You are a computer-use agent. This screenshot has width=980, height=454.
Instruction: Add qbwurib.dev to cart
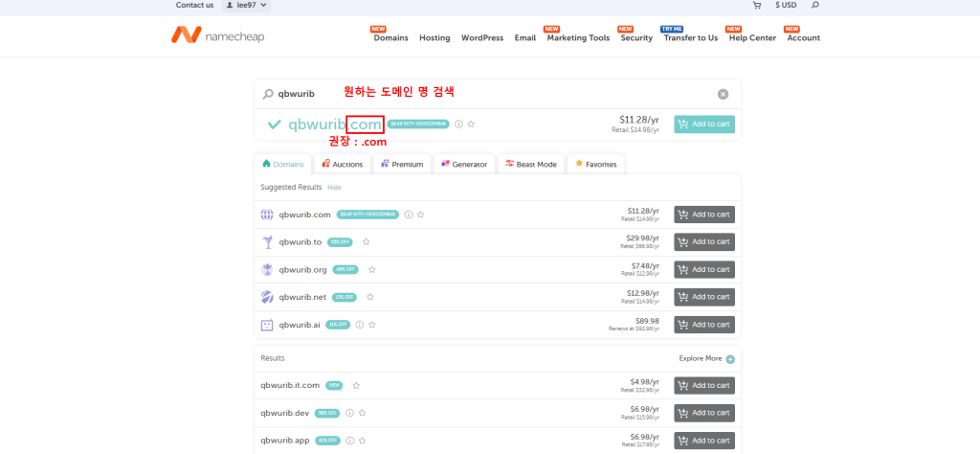tap(704, 413)
